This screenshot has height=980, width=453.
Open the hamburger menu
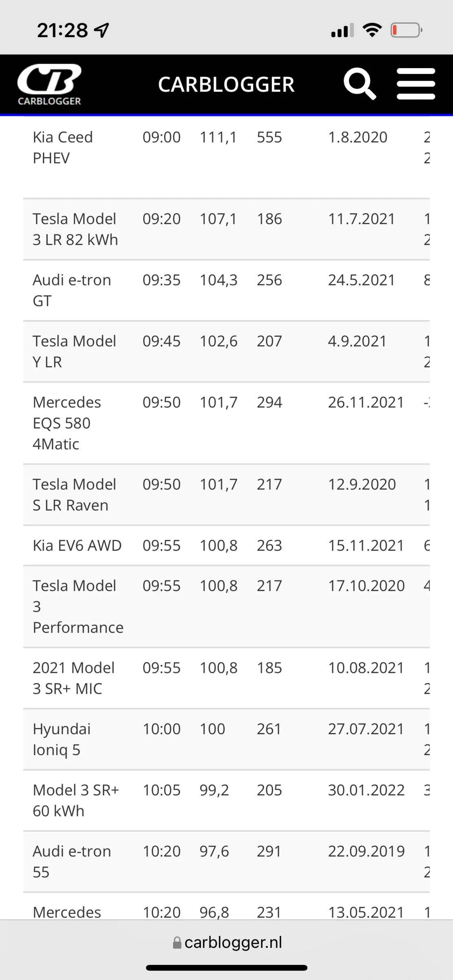point(415,84)
